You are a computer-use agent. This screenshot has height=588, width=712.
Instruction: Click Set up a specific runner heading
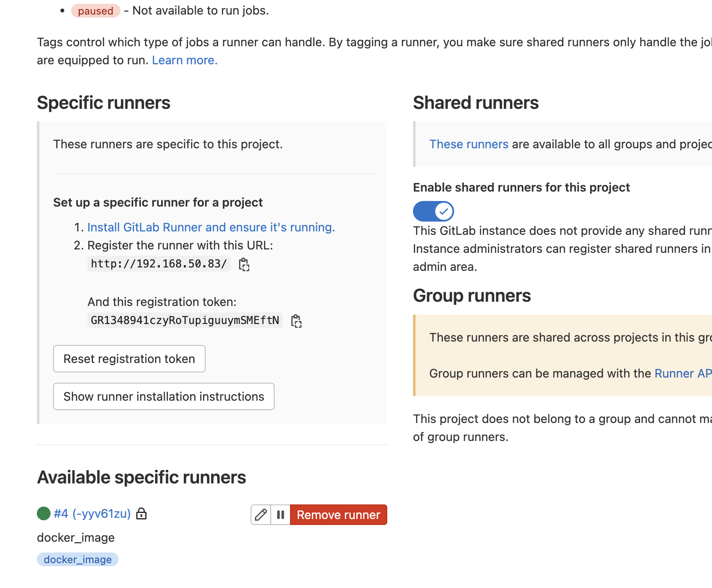158,202
